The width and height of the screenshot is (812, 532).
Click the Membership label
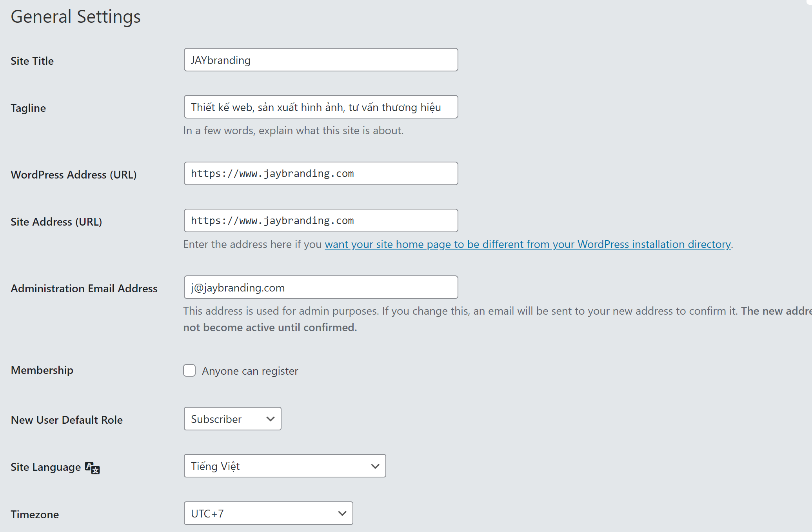click(x=42, y=370)
